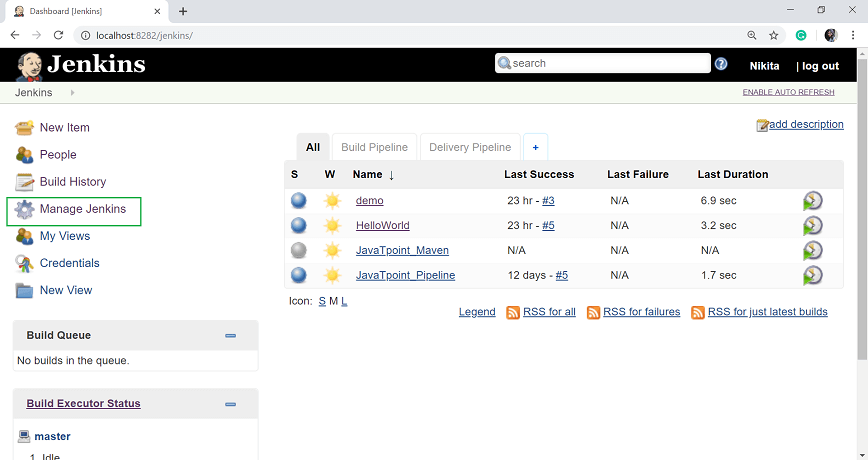Open demo last success build #3
The height and width of the screenshot is (460, 868).
548,201
